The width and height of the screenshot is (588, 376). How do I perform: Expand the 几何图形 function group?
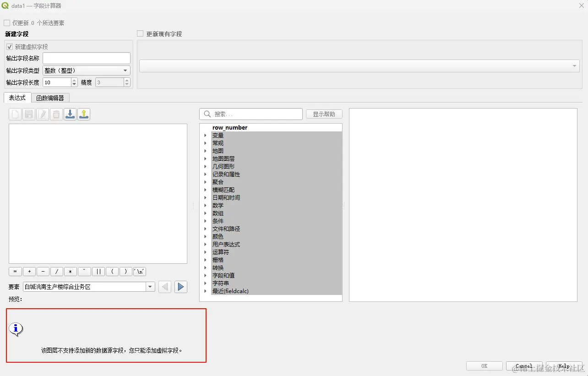pos(205,167)
